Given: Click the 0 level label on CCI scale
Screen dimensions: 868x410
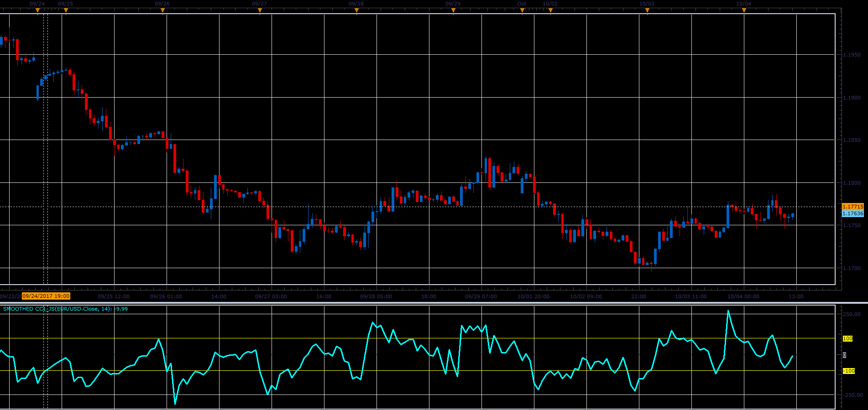Looking at the screenshot, I should [844, 355].
